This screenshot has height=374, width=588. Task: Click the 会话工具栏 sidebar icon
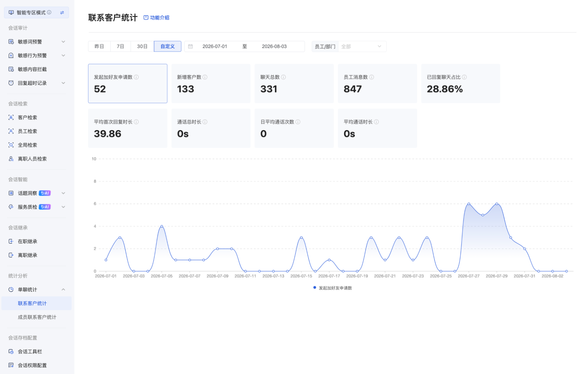point(11,351)
